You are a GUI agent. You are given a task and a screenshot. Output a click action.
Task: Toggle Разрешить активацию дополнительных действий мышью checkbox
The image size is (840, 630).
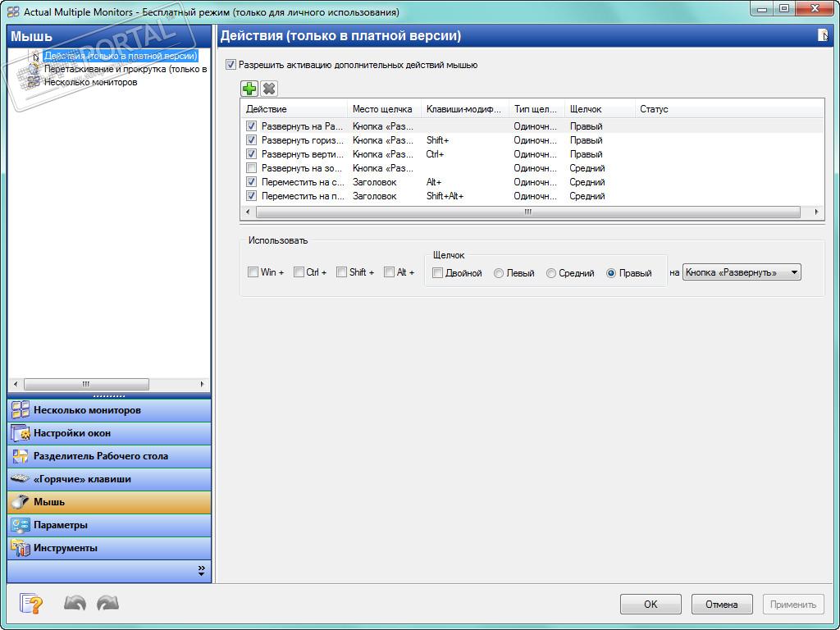231,65
